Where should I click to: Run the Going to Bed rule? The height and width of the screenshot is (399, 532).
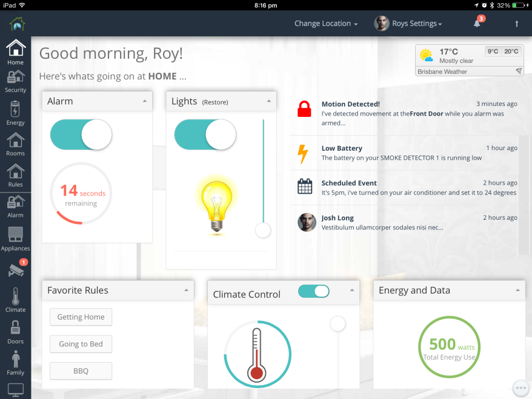[x=81, y=344]
